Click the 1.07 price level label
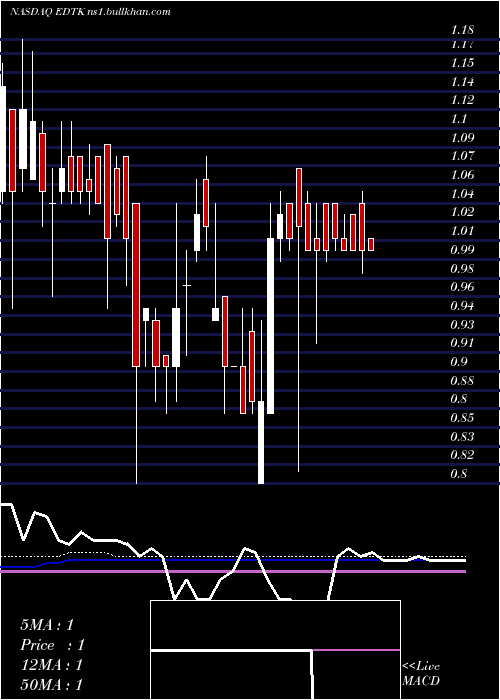The width and height of the screenshot is (500, 700). click(462, 156)
